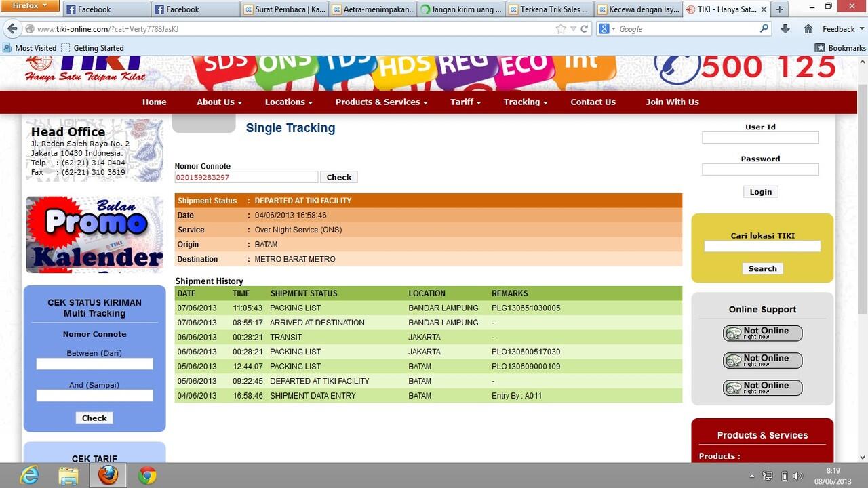Switch to the Surat Pembaca tab
Screen dimensions: 868x488
[x=284, y=9]
